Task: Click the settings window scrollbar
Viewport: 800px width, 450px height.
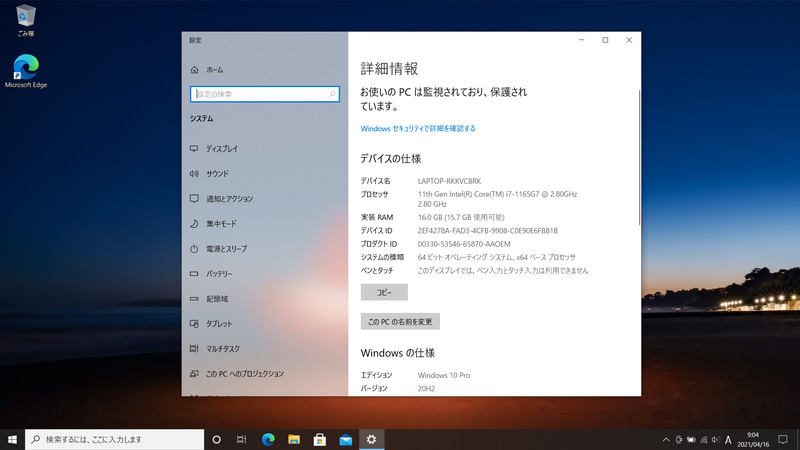Action: (639, 157)
